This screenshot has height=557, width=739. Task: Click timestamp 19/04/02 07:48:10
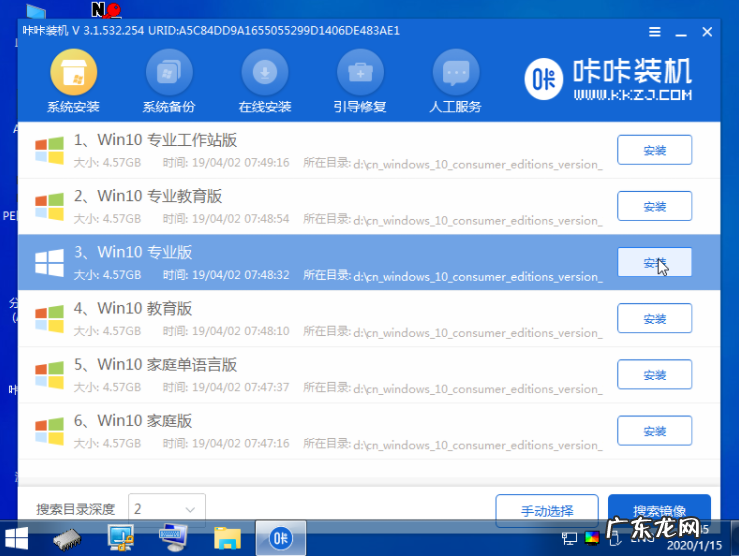click(240, 331)
